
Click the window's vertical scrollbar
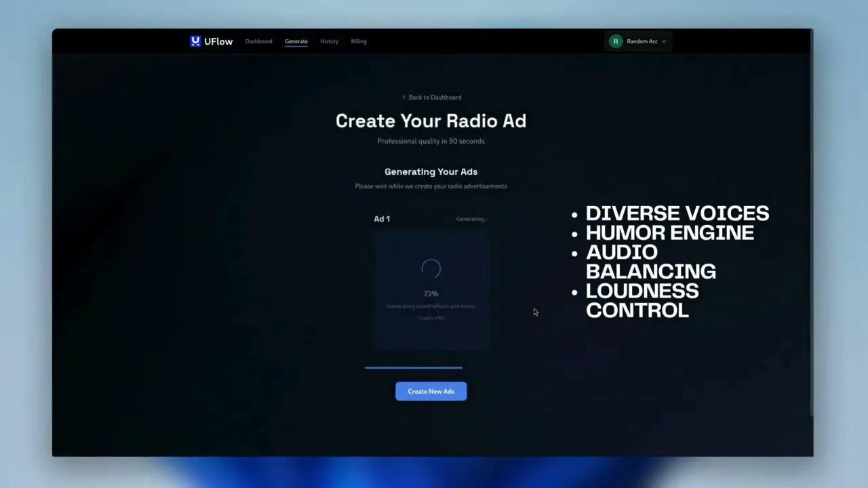pos(811,224)
